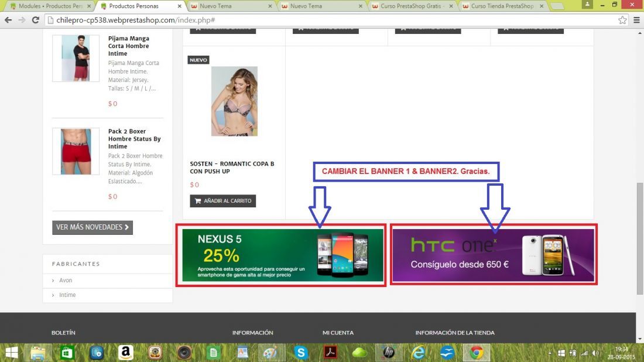This screenshot has width=644, height=362.
Task: Open Skype from the taskbar
Action: pos(301,353)
